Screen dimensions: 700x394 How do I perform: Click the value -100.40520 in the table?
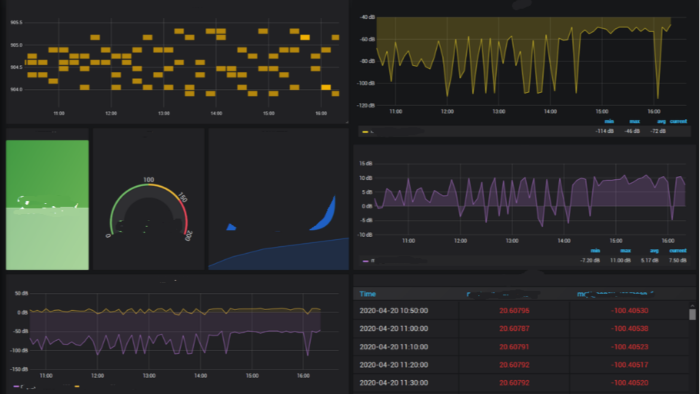click(629, 383)
